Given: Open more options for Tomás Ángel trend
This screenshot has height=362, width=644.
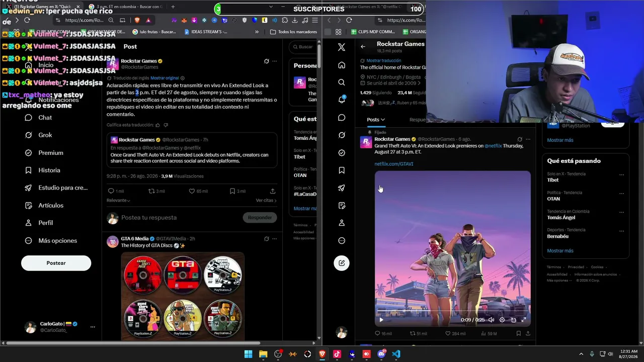Looking at the screenshot, I should pos(621,213).
